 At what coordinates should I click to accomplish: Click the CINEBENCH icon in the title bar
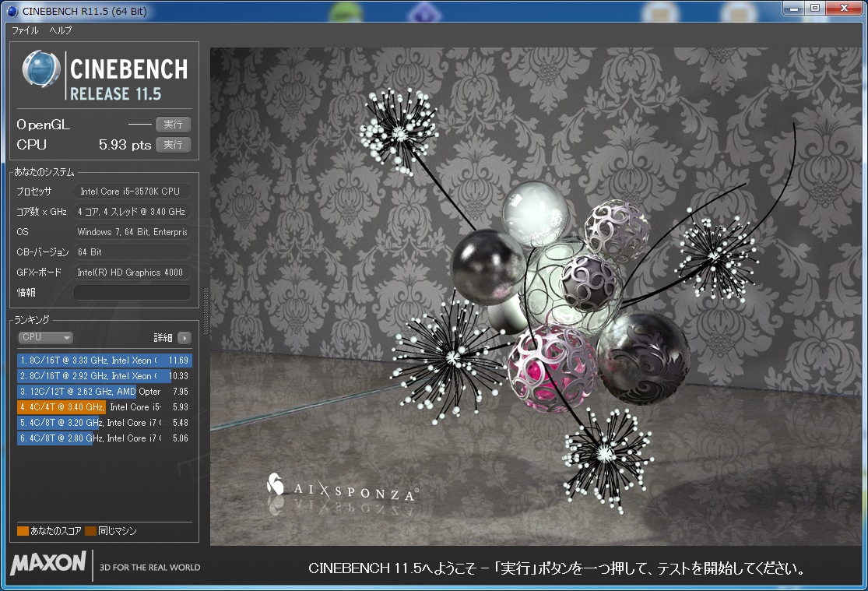12,11
